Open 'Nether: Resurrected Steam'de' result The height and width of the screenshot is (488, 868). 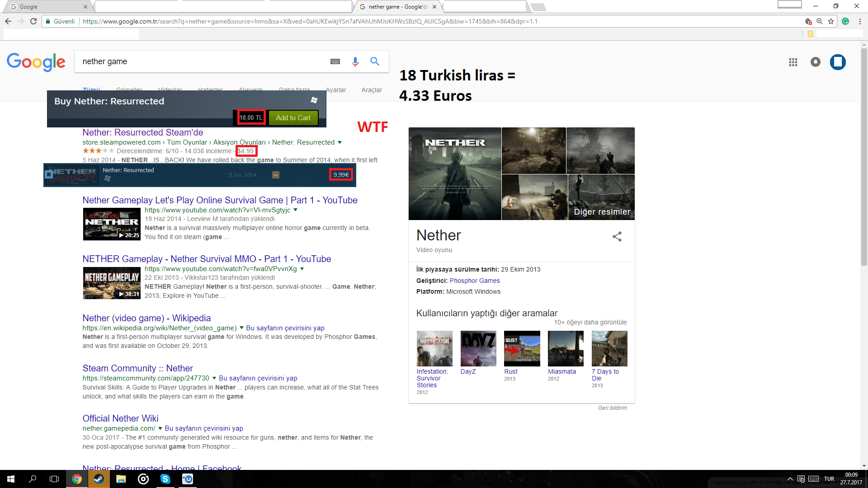(x=142, y=132)
